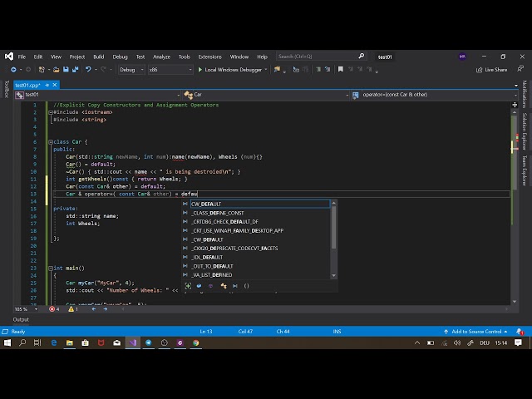Open the File menu
This screenshot has height=399, width=532.
(x=22, y=57)
